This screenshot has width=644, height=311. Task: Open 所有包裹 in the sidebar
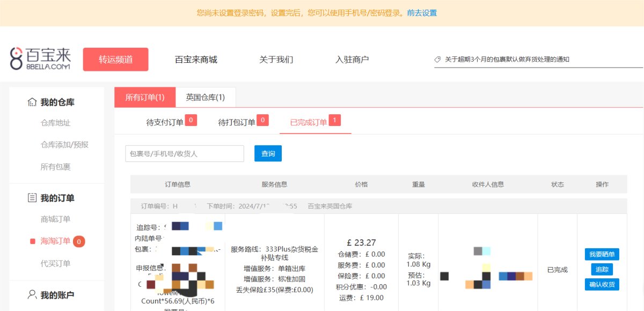(56, 167)
